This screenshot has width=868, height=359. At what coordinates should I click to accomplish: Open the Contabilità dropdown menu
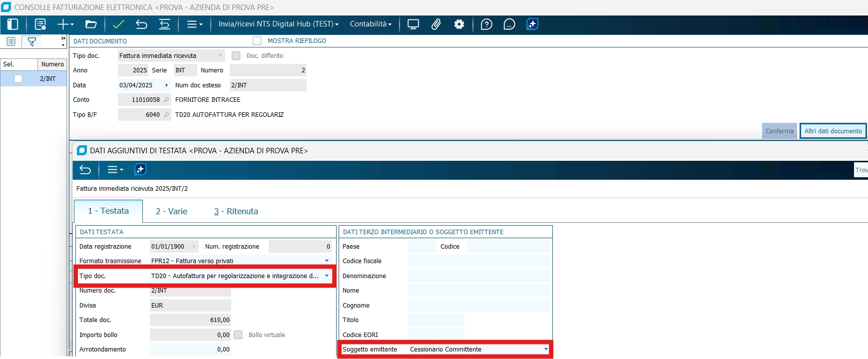point(371,24)
